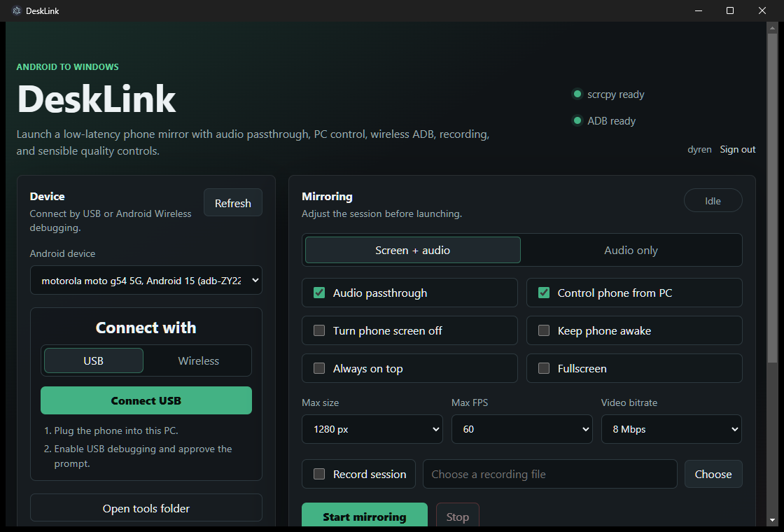This screenshot has width=784, height=532.
Task: Click Choose to pick recording file
Action: click(x=713, y=474)
